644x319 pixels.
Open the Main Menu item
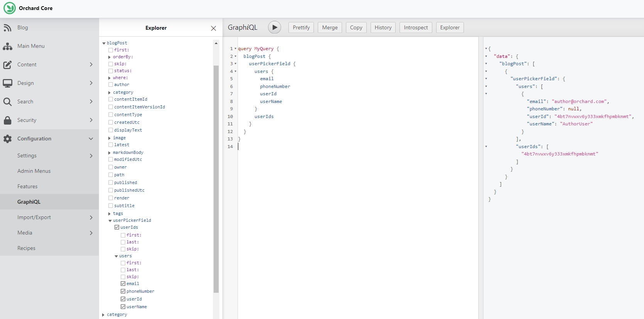coord(49,46)
